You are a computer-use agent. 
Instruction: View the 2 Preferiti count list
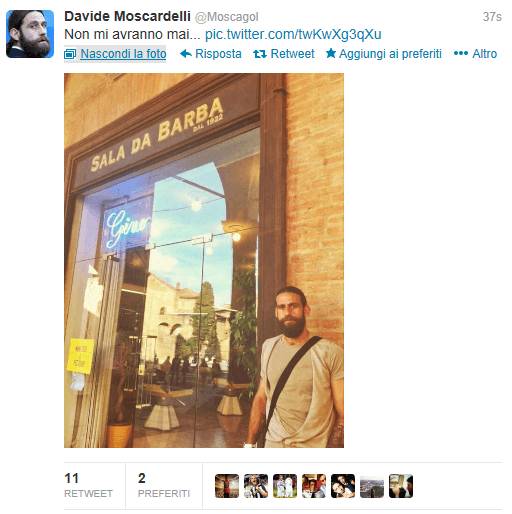(164, 485)
